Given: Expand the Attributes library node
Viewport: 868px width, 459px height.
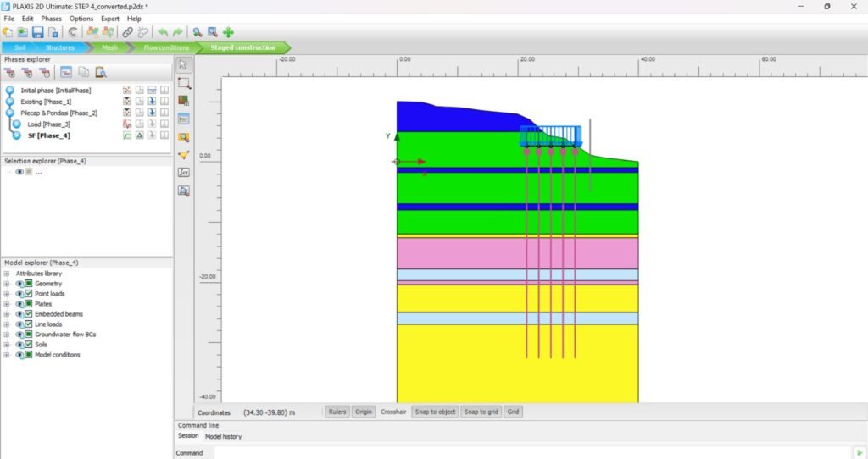Looking at the screenshot, I should (6, 274).
